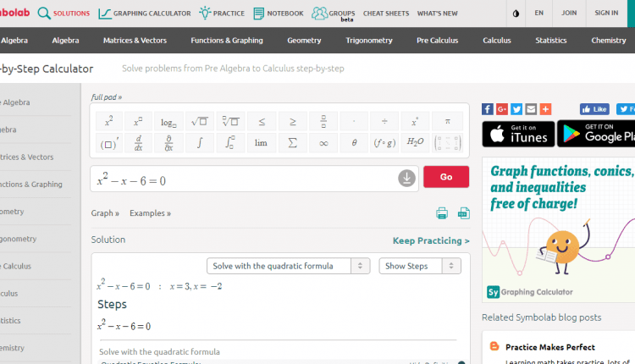Open the Graphing Calculator menu

tap(143, 14)
